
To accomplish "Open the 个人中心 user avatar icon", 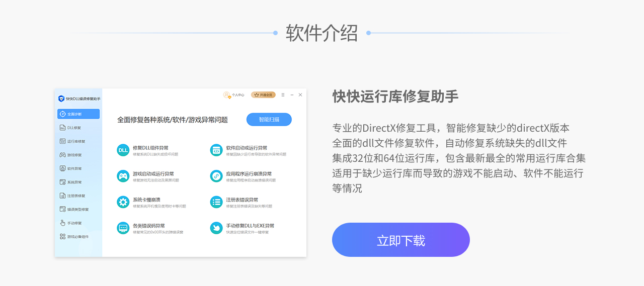I will 227,94.
